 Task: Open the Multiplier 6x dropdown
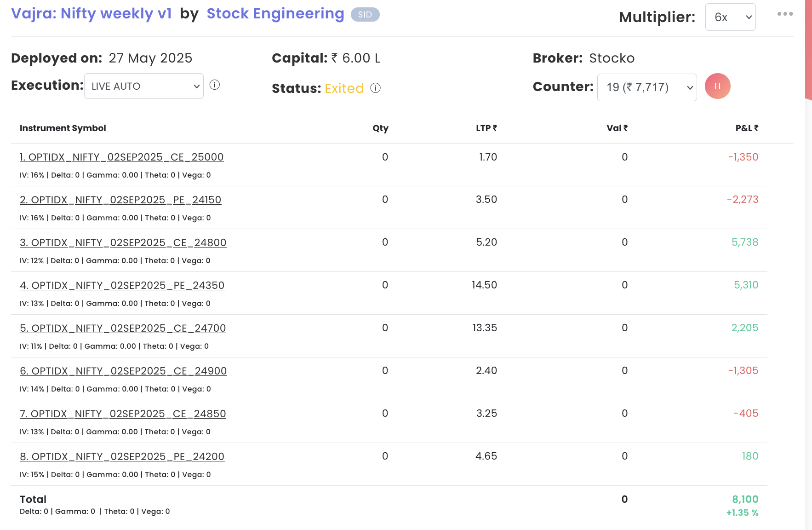(730, 17)
